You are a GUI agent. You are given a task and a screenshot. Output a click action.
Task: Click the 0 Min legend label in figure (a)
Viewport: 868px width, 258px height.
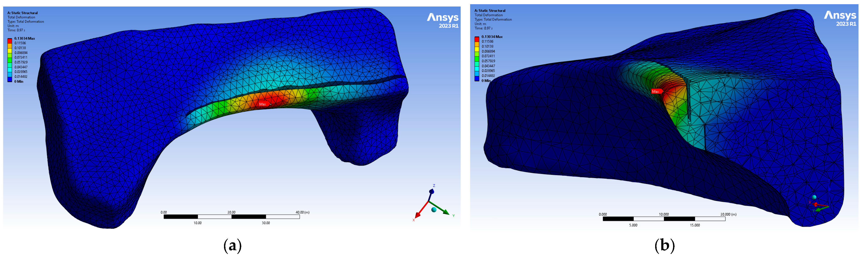tap(19, 81)
